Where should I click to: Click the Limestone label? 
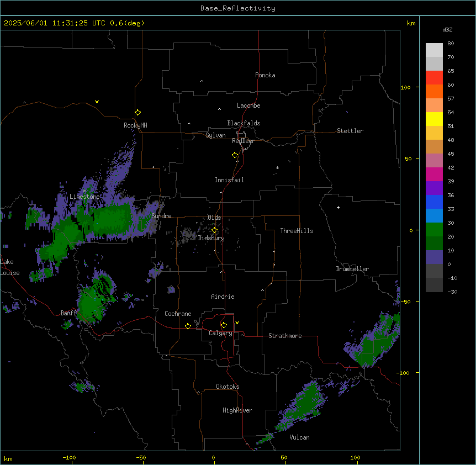[84, 197]
